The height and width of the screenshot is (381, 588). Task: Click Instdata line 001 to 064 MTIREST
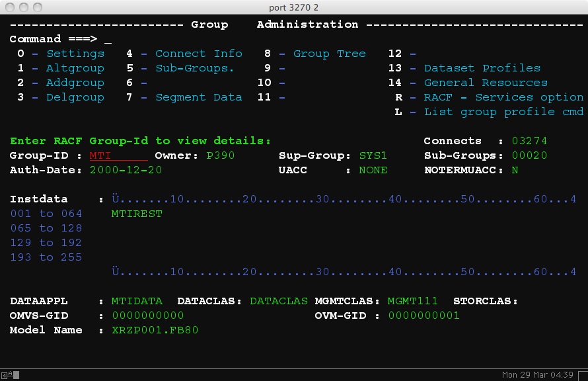[x=137, y=214]
